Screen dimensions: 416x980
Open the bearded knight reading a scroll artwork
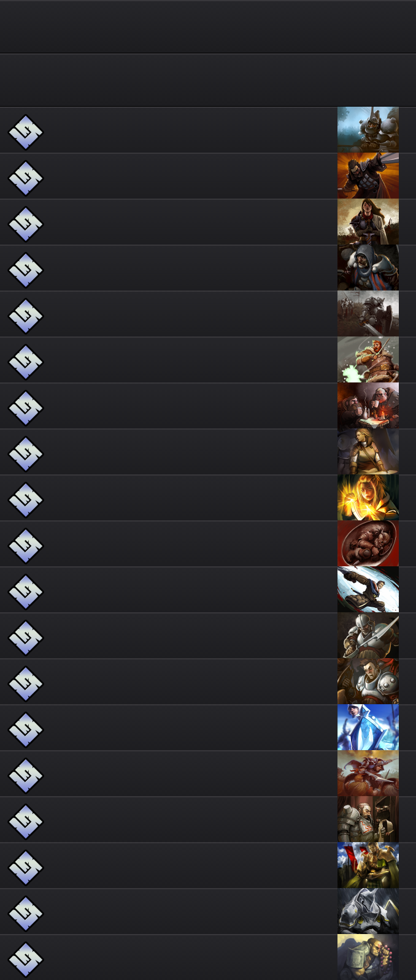click(x=368, y=819)
